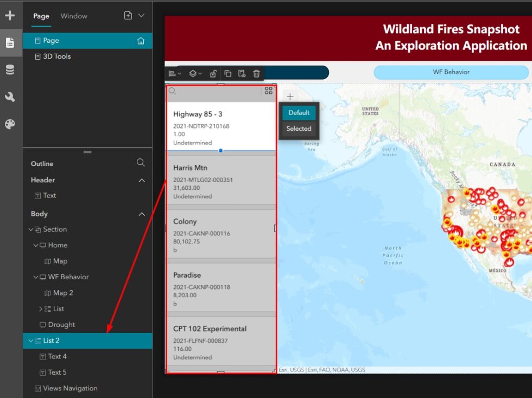This screenshot has width=532, height=398.
Task: Click the search magnifier in the List widget
Action: tap(172, 91)
